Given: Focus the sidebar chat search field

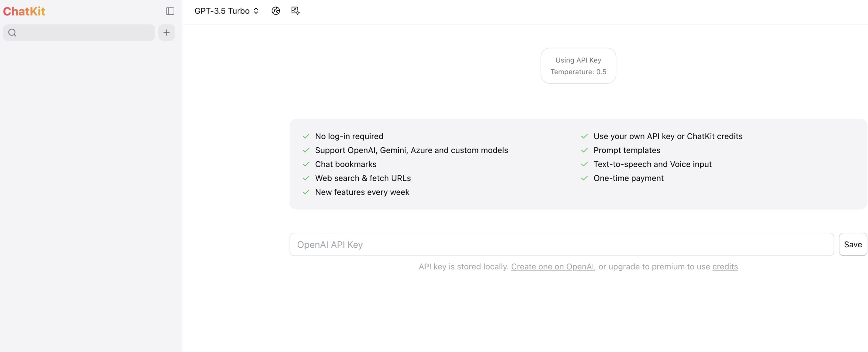Looking at the screenshot, I should 85,33.
